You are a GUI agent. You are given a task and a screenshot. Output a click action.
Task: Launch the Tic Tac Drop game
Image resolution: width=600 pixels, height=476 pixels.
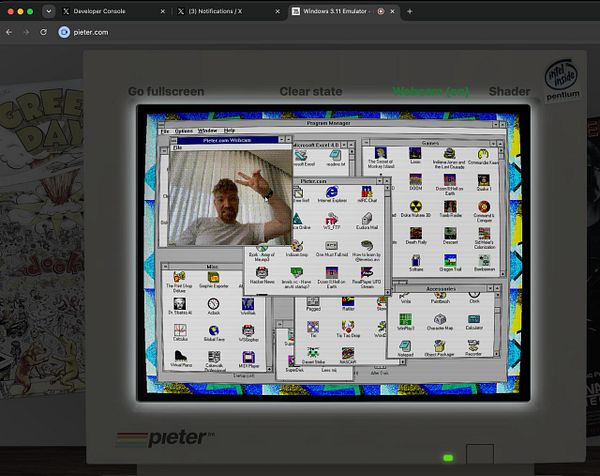348,329
